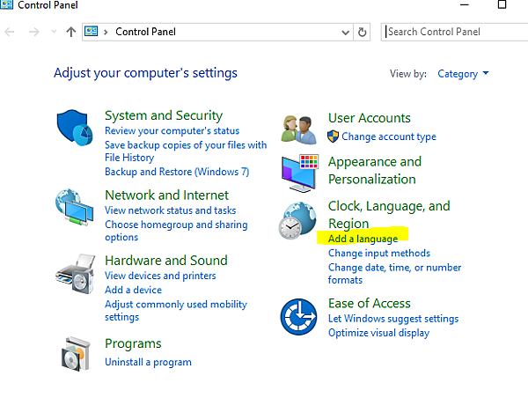The width and height of the screenshot is (528, 420).
Task: Open the Ease of Access icon
Action: pos(298,317)
